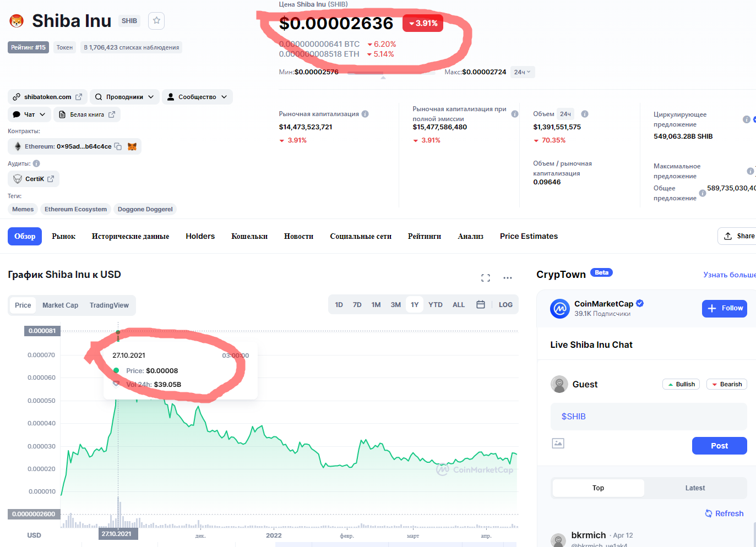Open the MetaMask fox icon for Ethereum contract

pyautogui.click(x=132, y=146)
